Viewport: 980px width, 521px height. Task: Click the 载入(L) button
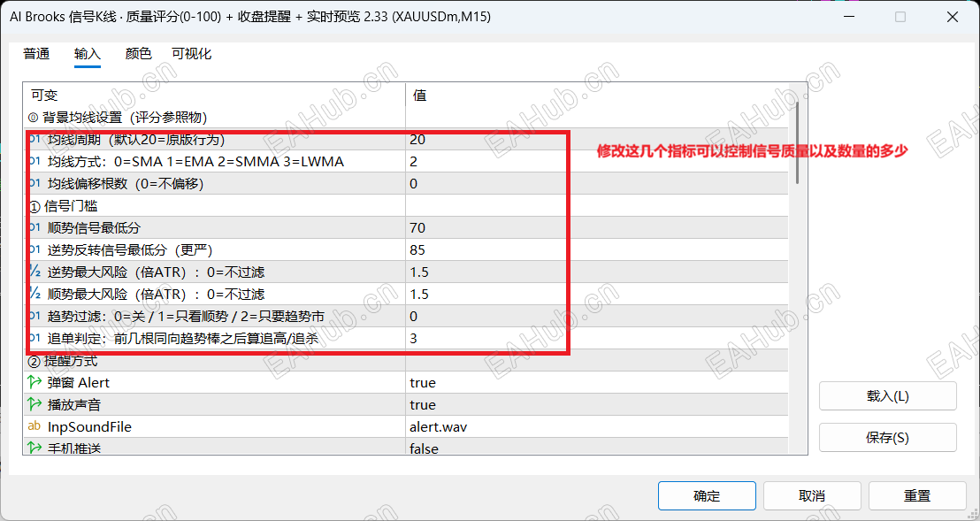click(887, 396)
